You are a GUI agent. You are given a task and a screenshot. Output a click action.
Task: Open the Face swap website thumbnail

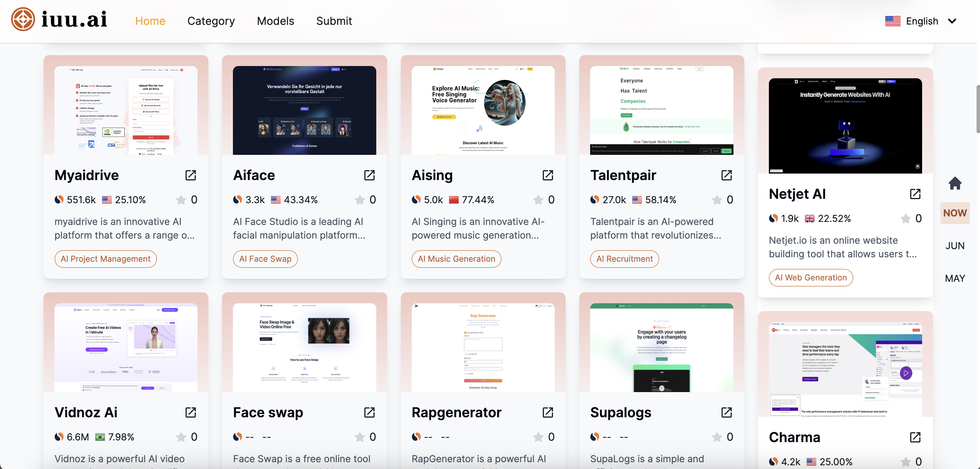304,347
